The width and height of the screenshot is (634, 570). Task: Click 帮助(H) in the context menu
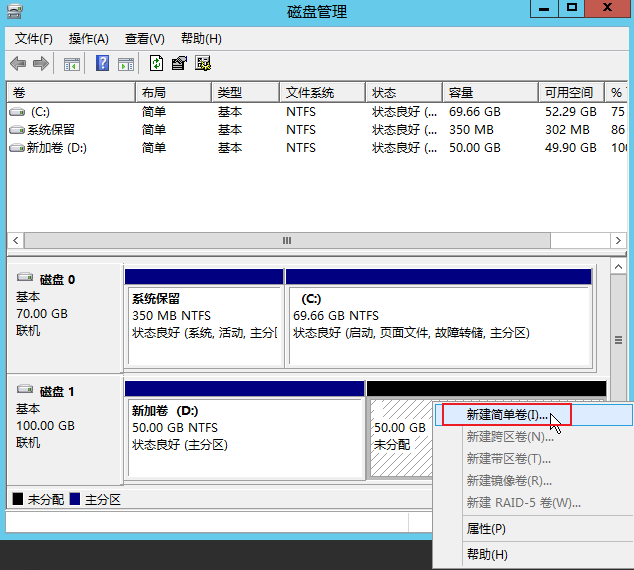(x=487, y=554)
